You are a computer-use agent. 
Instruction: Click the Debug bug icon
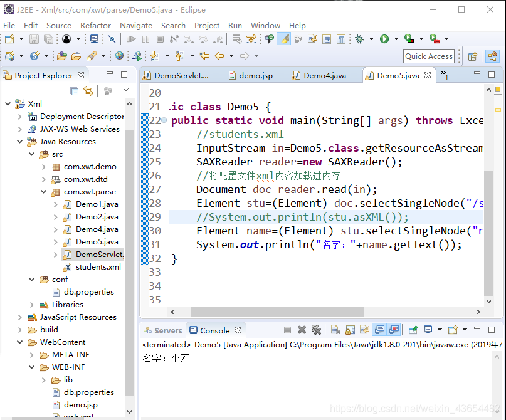359,39
